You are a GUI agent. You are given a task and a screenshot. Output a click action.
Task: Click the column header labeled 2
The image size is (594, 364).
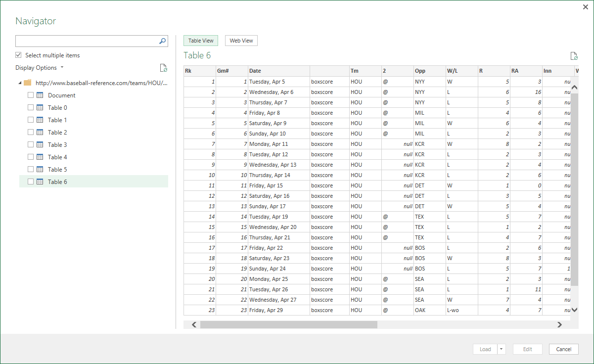[x=398, y=71]
